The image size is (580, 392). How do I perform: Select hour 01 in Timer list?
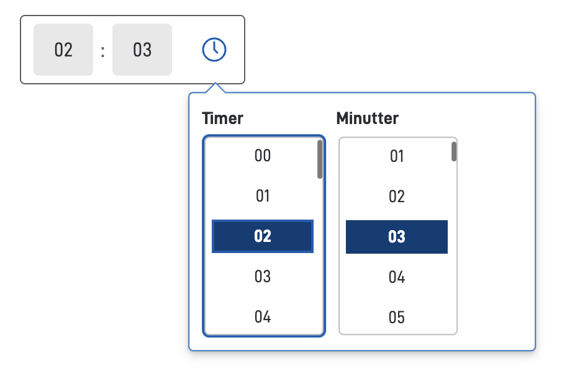(263, 196)
